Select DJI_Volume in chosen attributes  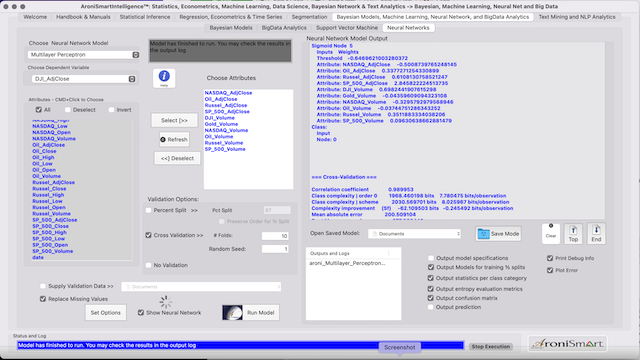tap(220, 118)
